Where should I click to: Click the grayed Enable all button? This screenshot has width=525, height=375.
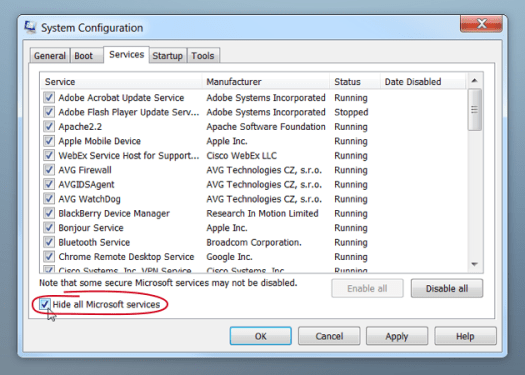pos(367,288)
